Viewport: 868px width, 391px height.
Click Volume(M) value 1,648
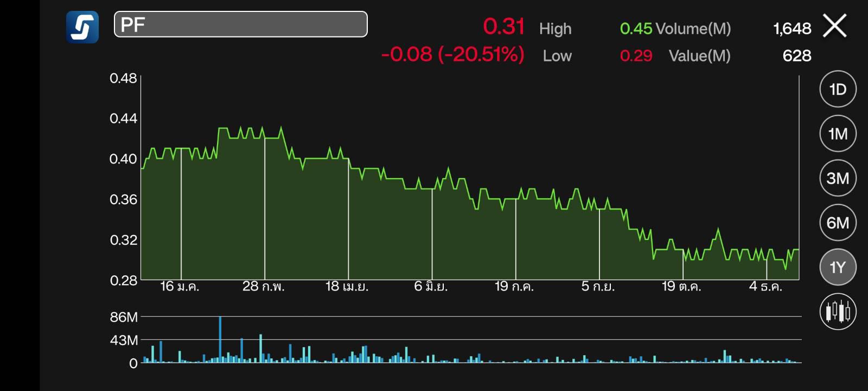tap(792, 29)
